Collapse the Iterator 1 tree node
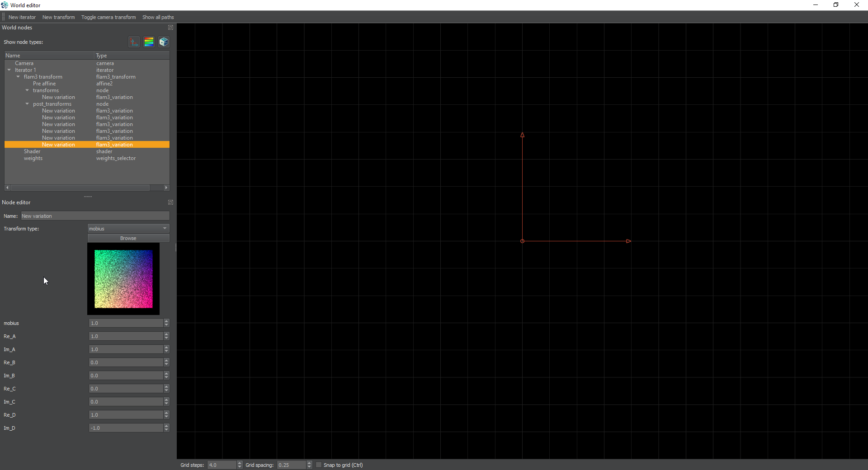The image size is (868, 470). 9,70
